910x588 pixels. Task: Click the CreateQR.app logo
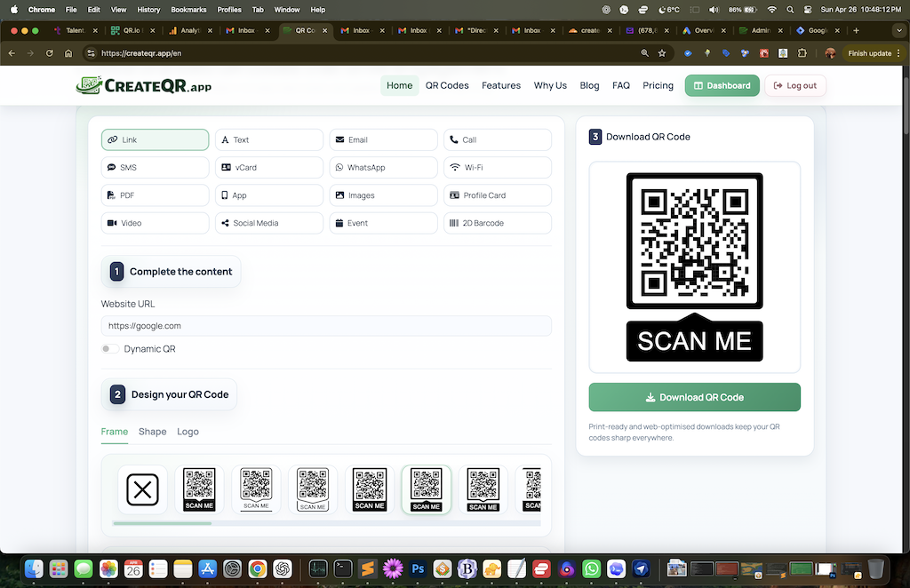coord(143,85)
